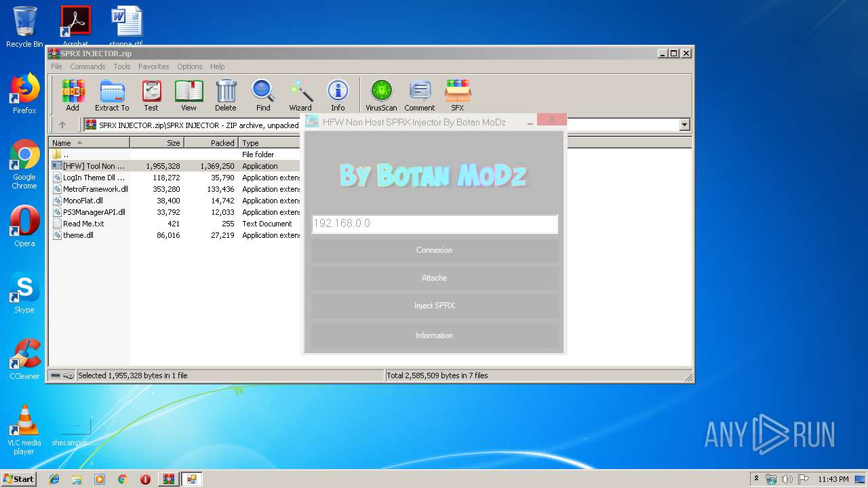This screenshot has width=868, height=488.
Task: Click the key/lock icon in WinRAR status bar
Action: [68, 375]
